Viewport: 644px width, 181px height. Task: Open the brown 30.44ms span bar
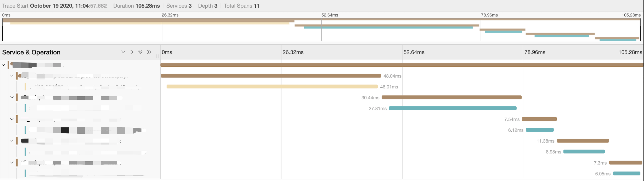coord(451,98)
